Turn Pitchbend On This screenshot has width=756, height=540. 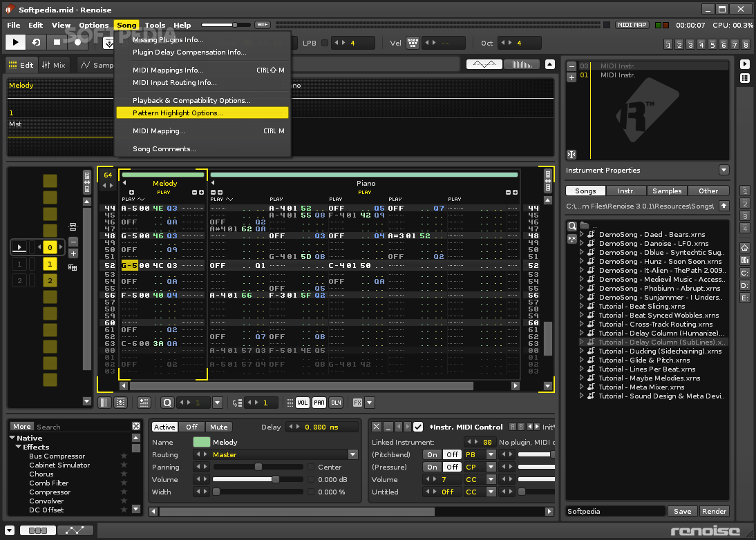pos(432,454)
